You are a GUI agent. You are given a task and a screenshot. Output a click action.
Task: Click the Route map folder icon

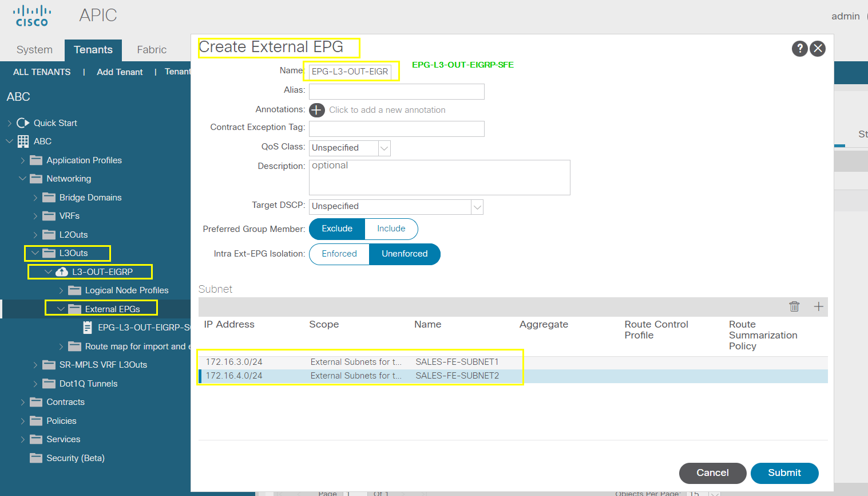click(x=75, y=346)
